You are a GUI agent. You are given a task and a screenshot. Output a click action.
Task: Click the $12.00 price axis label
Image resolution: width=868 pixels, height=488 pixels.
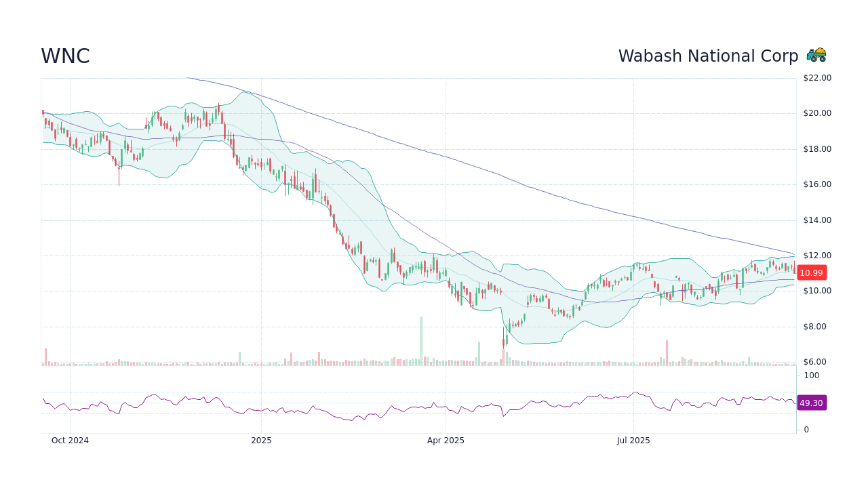click(x=817, y=256)
